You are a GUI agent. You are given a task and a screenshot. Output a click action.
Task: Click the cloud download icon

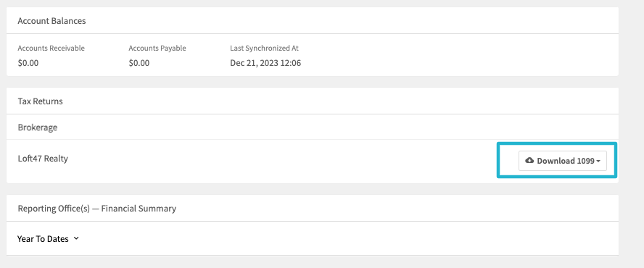point(530,161)
